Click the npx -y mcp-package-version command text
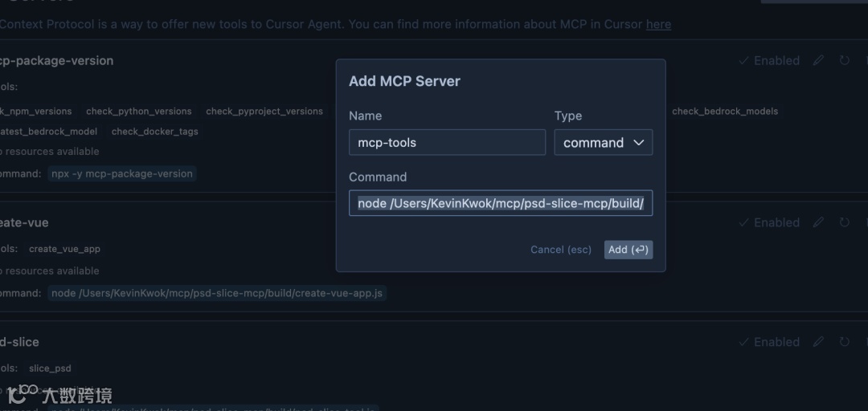The width and height of the screenshot is (868, 411). click(x=122, y=173)
